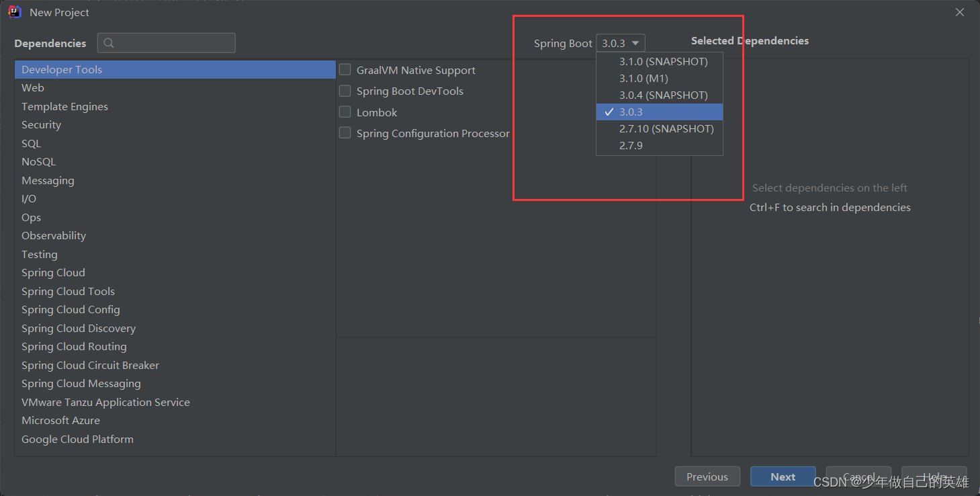Viewport: 980px width, 496px height.
Task: Click the Spring Boot label
Action: pyautogui.click(x=563, y=43)
